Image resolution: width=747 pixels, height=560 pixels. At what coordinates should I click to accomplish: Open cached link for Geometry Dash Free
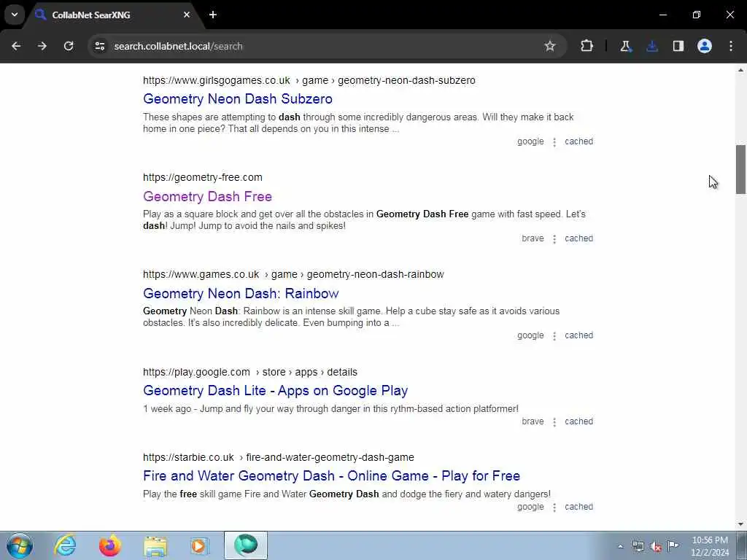tap(578, 238)
